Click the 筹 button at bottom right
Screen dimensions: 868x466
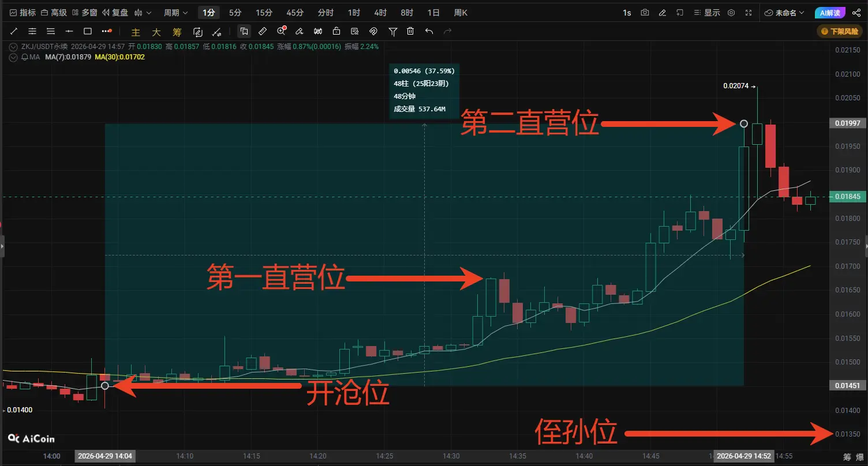(x=847, y=457)
